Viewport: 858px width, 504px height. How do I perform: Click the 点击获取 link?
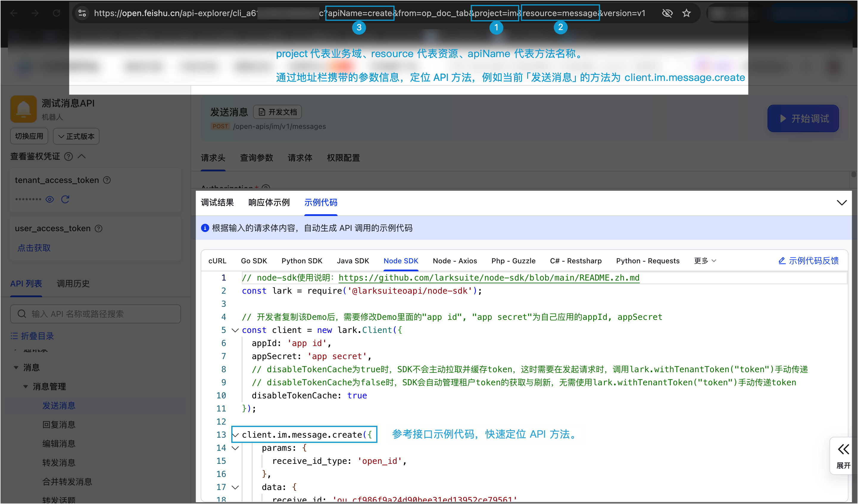click(x=34, y=248)
